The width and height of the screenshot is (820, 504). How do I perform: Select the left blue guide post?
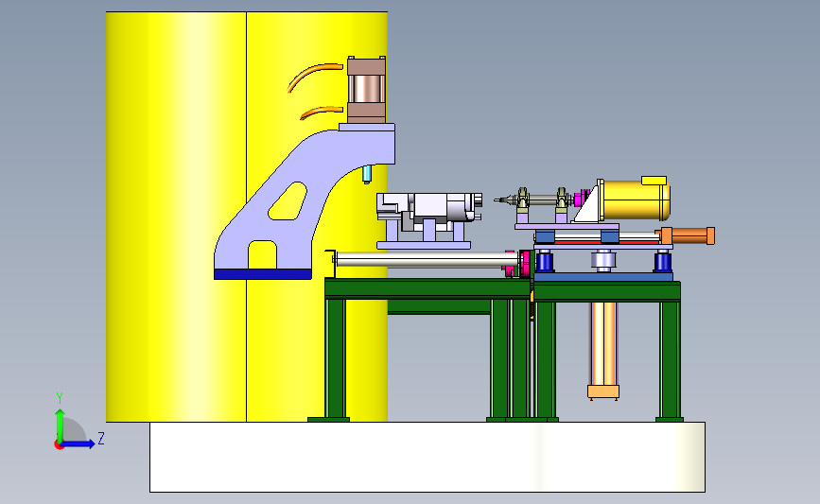[545, 261]
